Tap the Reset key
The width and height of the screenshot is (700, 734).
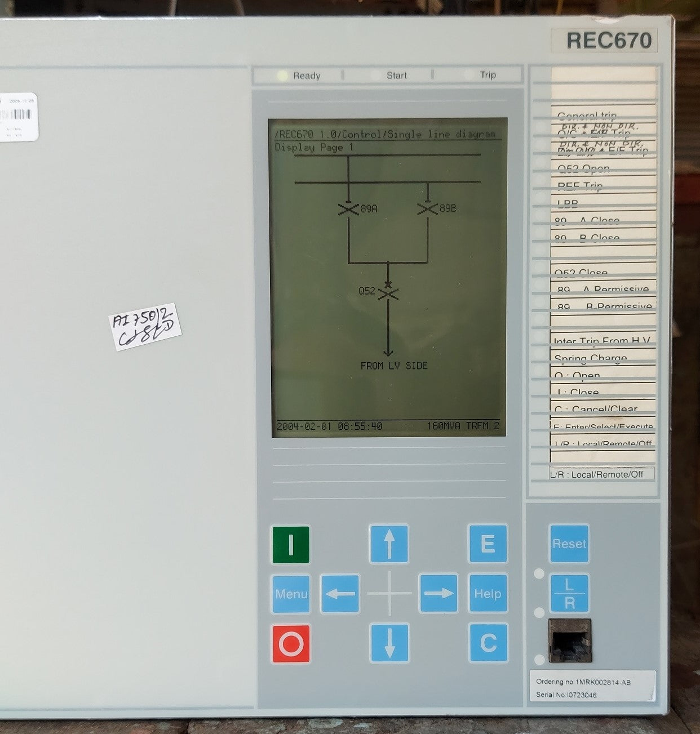pos(569,544)
